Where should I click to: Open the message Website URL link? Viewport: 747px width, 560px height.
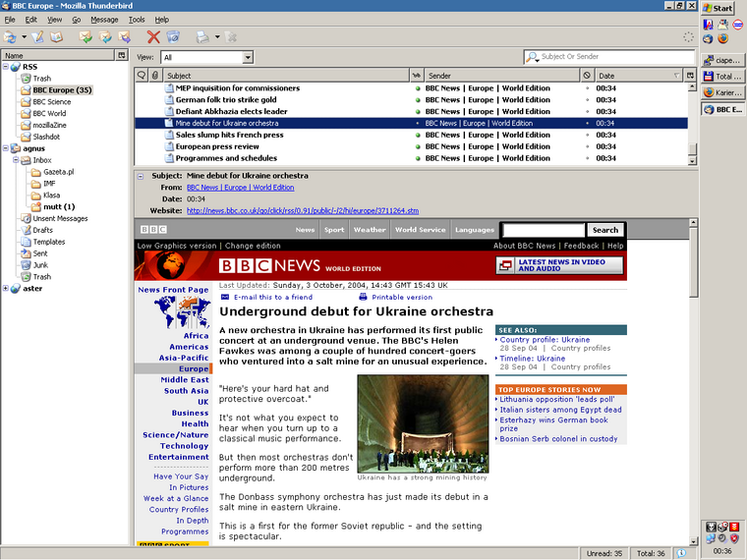[303, 210]
